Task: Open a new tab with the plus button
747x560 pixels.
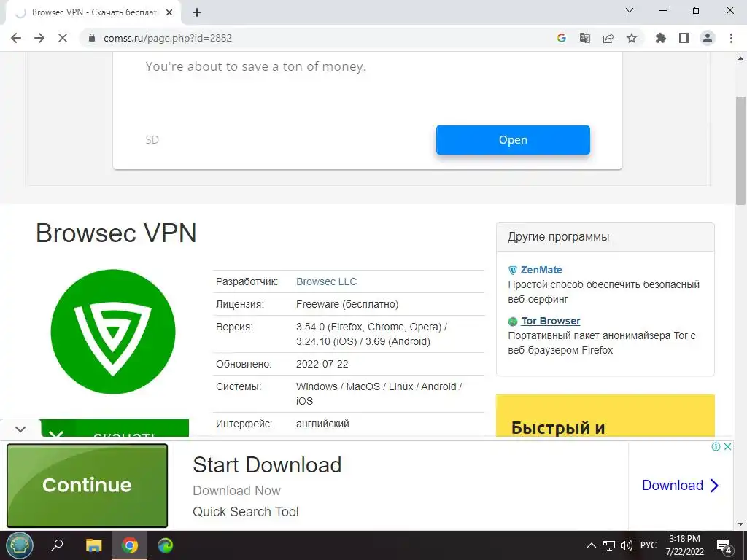Action: (197, 13)
